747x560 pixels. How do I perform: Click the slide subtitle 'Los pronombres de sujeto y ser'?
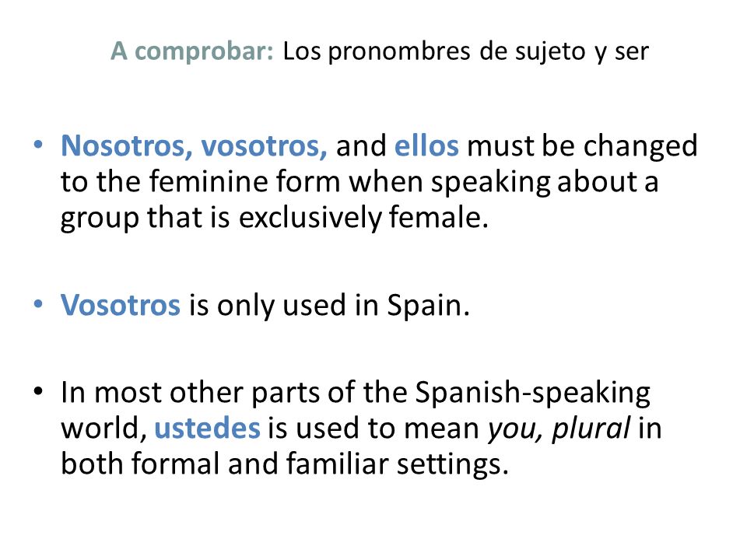point(465,52)
